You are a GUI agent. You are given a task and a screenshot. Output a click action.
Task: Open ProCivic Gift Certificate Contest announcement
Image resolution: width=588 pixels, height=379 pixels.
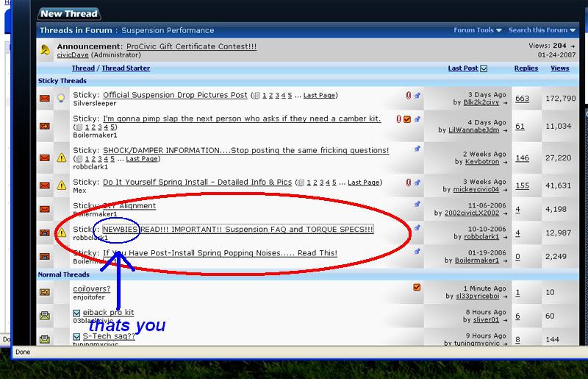[x=191, y=46]
